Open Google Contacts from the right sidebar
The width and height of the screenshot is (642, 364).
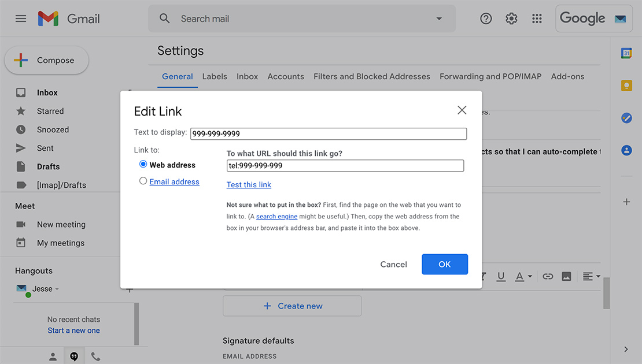[x=626, y=150]
